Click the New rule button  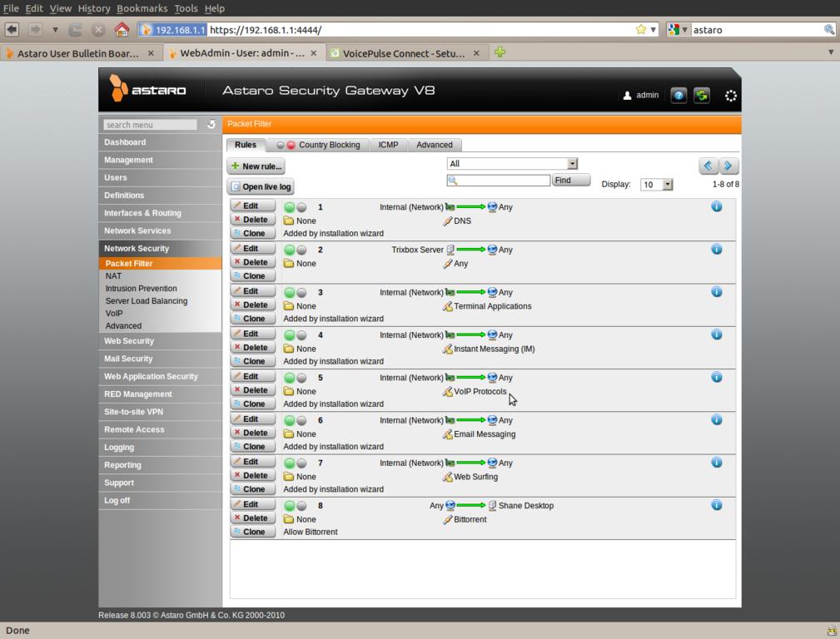click(256, 166)
